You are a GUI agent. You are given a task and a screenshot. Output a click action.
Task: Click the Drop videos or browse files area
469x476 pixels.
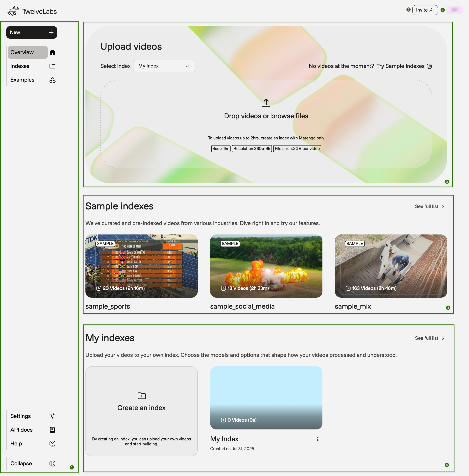[x=266, y=116]
